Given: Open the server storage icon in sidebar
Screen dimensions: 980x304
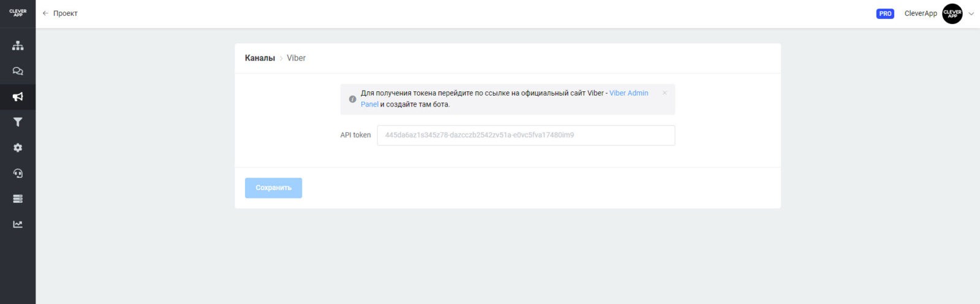Looking at the screenshot, I should tap(18, 199).
